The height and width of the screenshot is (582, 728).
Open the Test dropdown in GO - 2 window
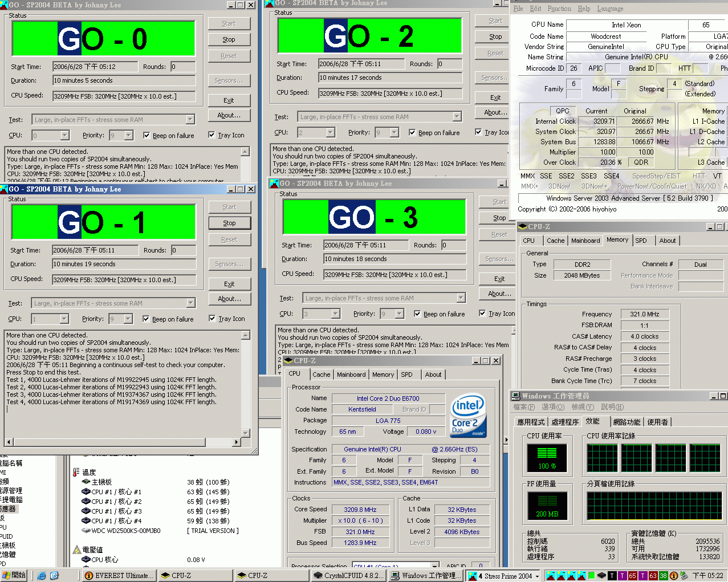click(457, 117)
